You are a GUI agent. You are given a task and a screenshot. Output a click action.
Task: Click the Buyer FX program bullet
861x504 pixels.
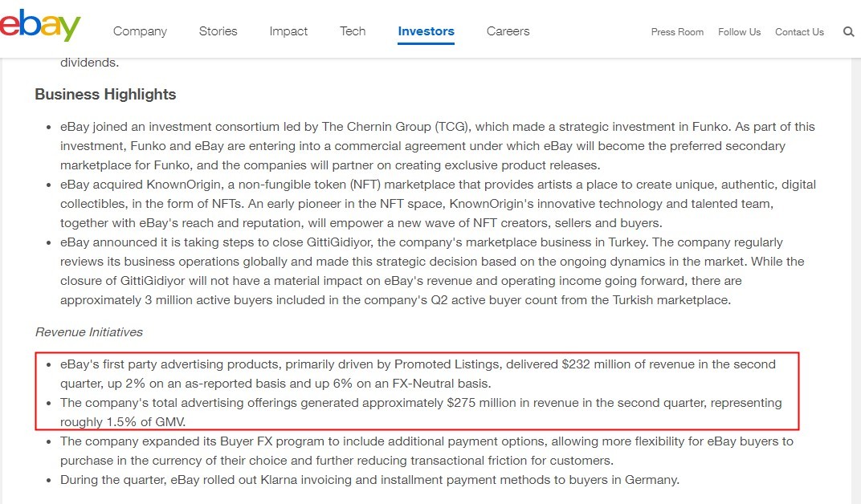[x=426, y=451]
